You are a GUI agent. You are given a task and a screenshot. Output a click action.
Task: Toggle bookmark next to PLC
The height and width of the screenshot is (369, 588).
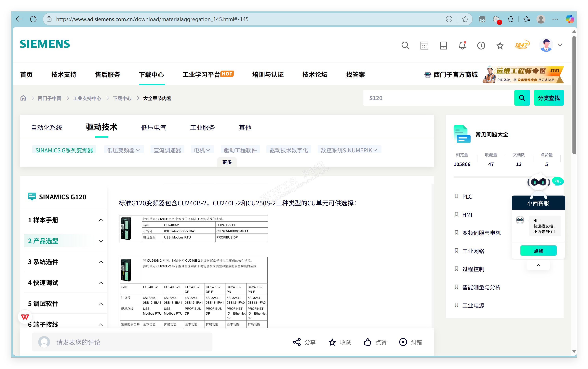coord(457,197)
